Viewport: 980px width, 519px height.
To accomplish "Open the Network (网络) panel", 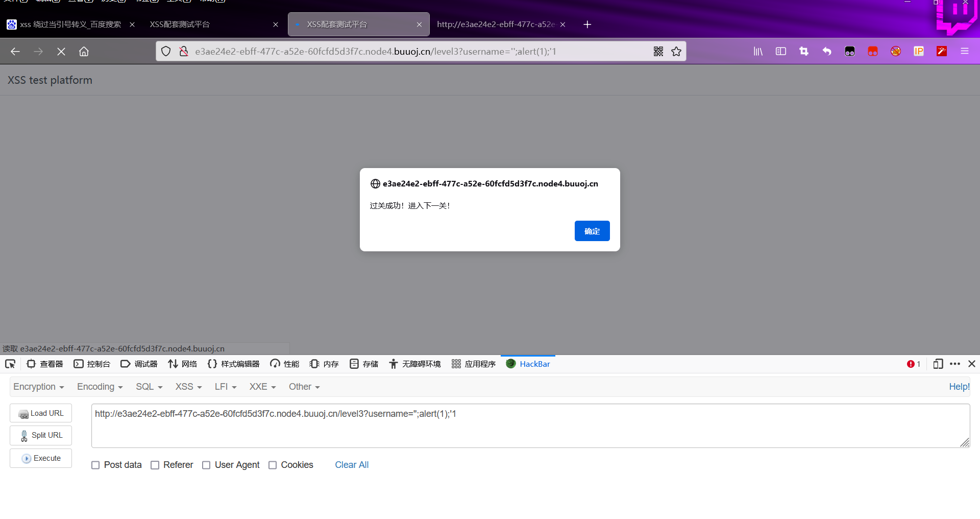I will (182, 364).
